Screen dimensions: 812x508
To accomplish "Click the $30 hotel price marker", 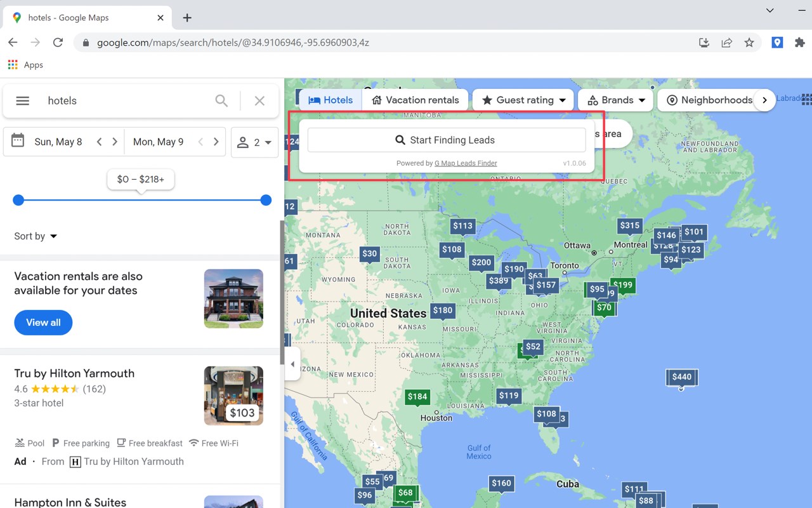I will pyautogui.click(x=369, y=254).
